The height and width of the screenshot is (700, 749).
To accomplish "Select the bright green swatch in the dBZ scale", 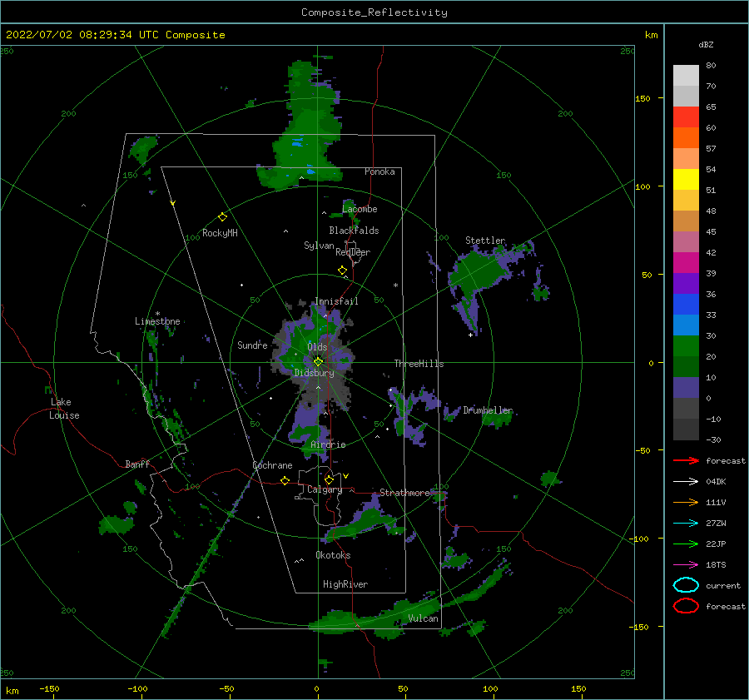I will (x=686, y=346).
